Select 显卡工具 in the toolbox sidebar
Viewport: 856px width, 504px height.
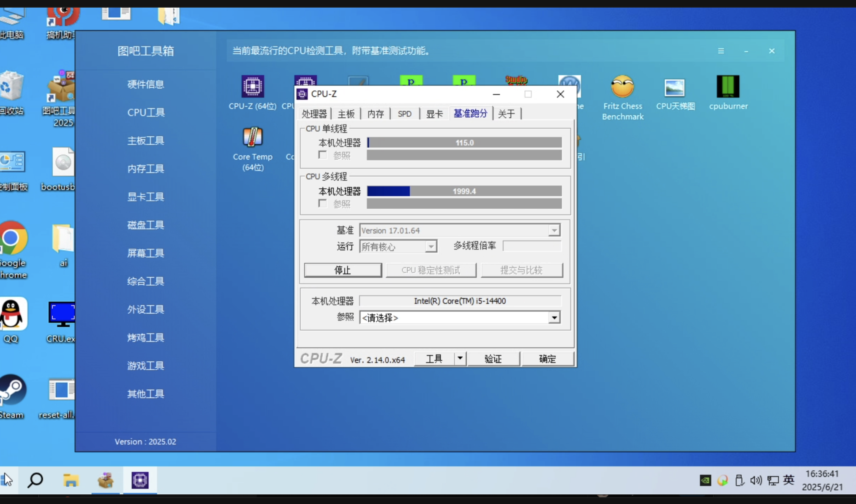(x=146, y=197)
